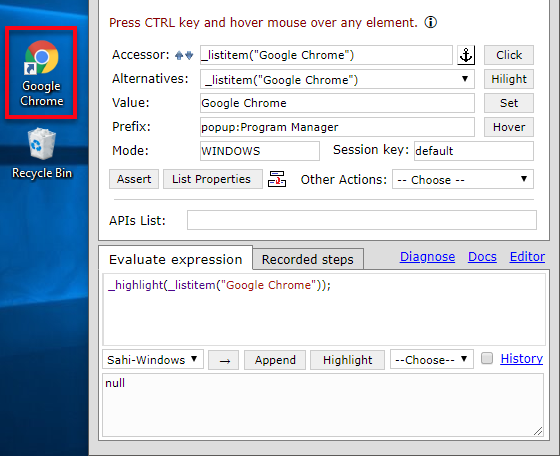Click the up/down arrows beside Accessor label
This screenshot has height=456, width=560.
[184, 55]
